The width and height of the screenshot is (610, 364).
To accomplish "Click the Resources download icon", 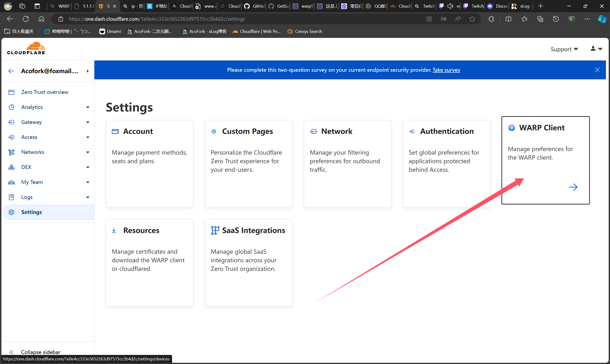I will (114, 230).
